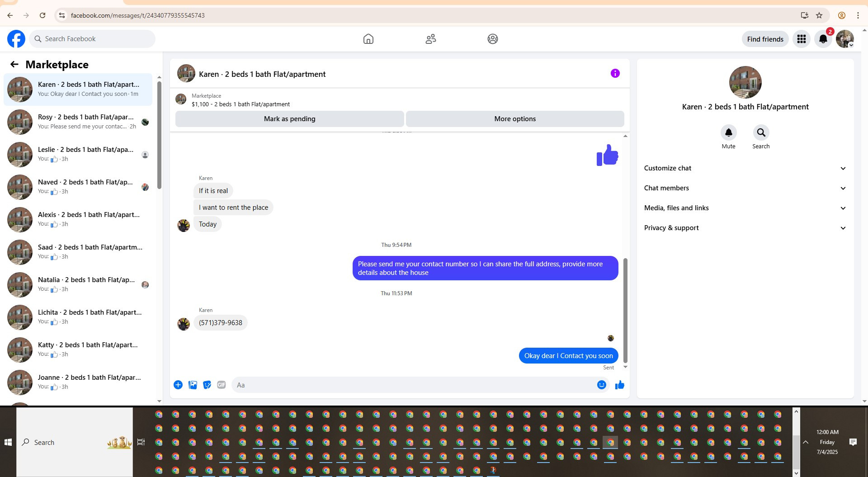Open the notifications bell
Screen dimensions: 868x477
click(x=823, y=39)
